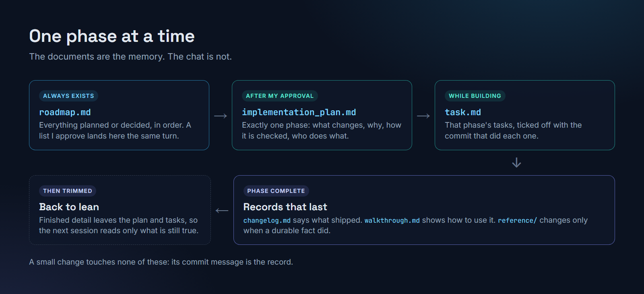Select the AFTER MY APPROVAL badge
Image resolution: width=644 pixels, height=294 pixels.
pyautogui.click(x=280, y=96)
